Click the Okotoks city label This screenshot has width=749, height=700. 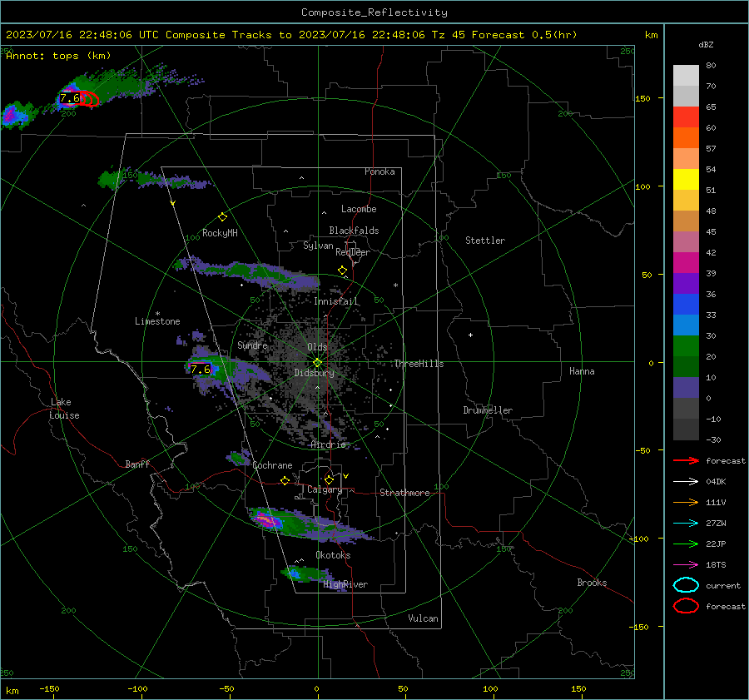click(x=333, y=554)
